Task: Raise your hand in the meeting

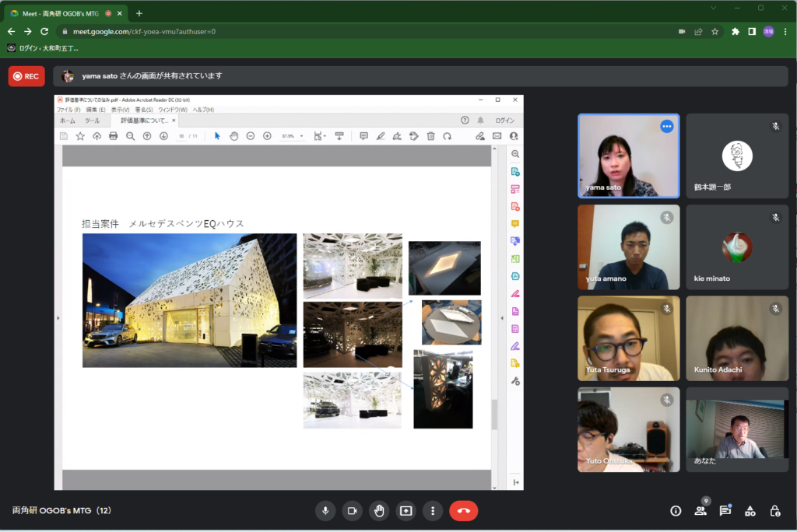Action: pyautogui.click(x=379, y=511)
